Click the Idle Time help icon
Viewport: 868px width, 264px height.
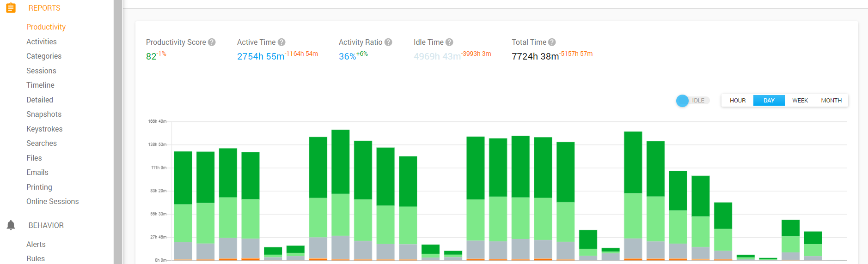(449, 42)
